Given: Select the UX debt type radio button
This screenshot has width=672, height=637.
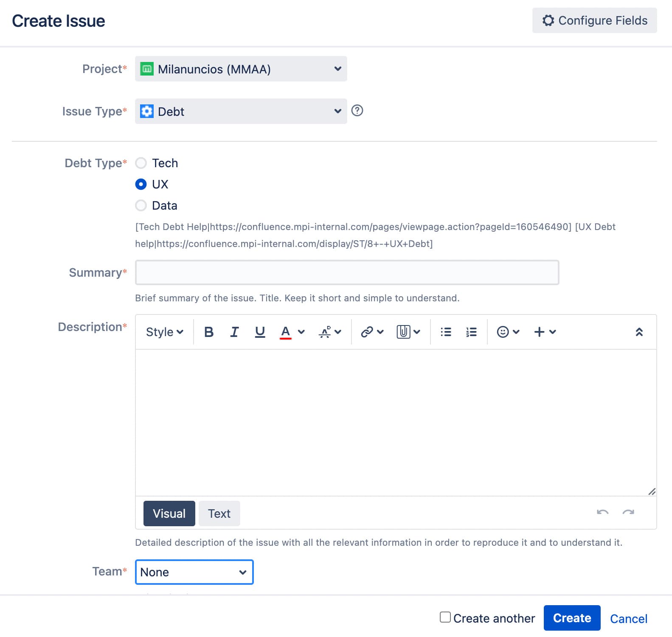Looking at the screenshot, I should [141, 184].
